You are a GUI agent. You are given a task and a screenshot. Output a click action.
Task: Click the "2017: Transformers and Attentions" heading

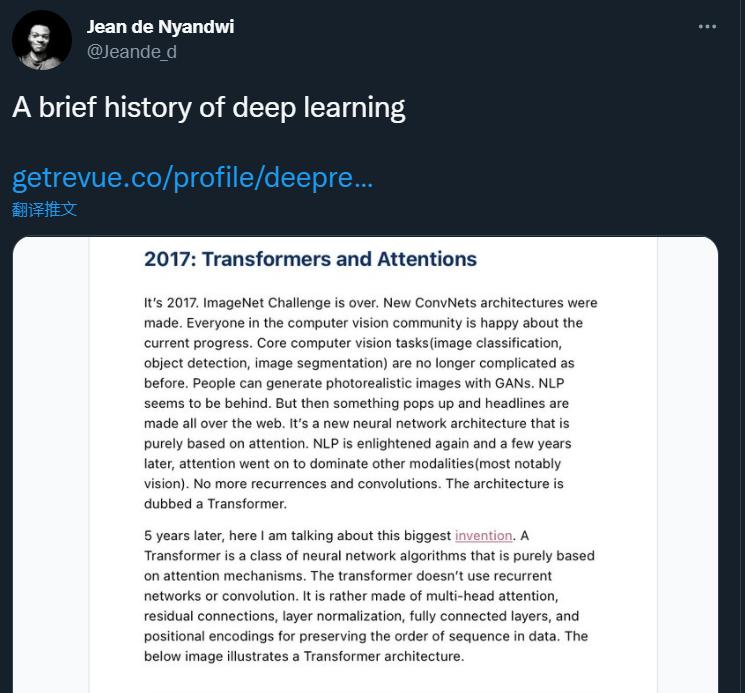pos(310,259)
